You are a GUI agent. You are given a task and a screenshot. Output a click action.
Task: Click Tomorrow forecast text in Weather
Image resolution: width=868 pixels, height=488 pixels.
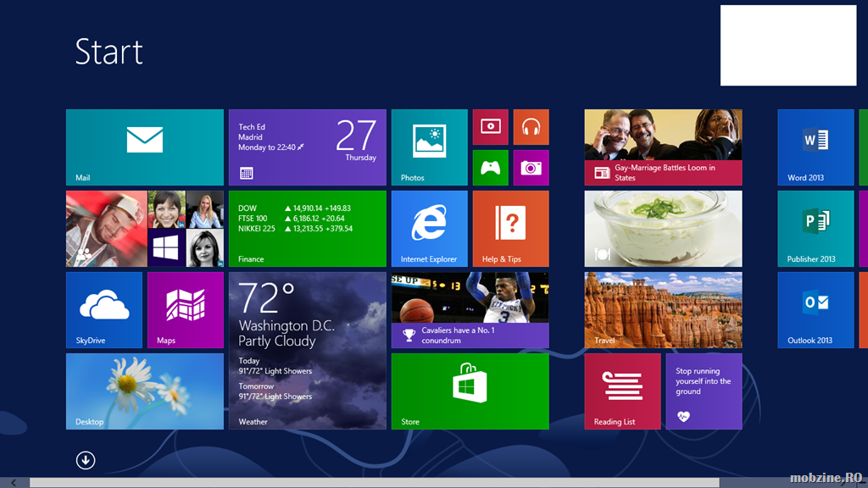click(275, 391)
